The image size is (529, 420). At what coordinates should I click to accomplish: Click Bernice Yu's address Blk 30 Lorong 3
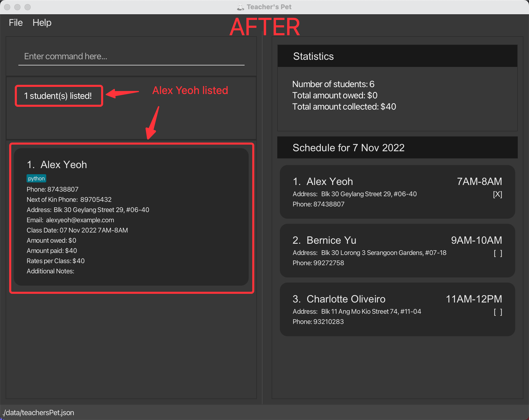[369, 253]
